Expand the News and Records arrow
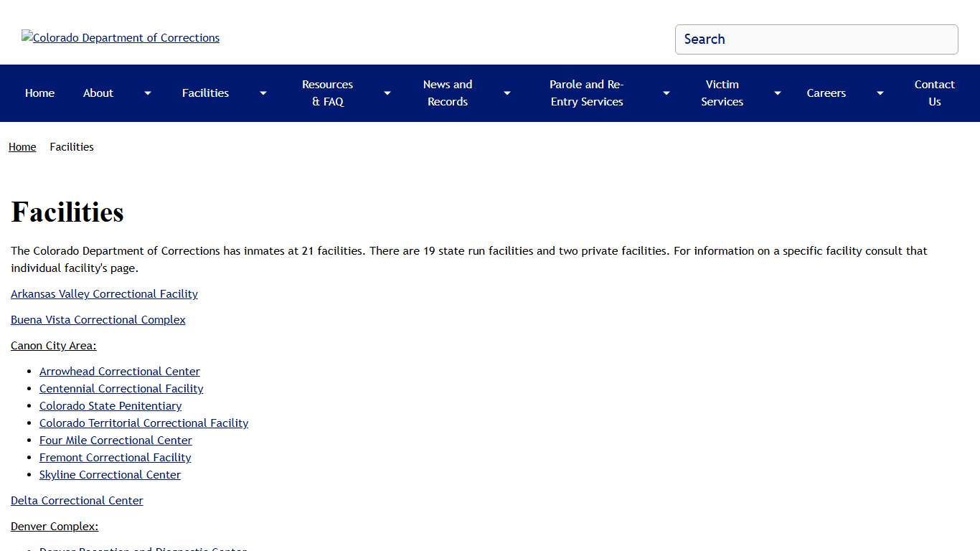 507,93
